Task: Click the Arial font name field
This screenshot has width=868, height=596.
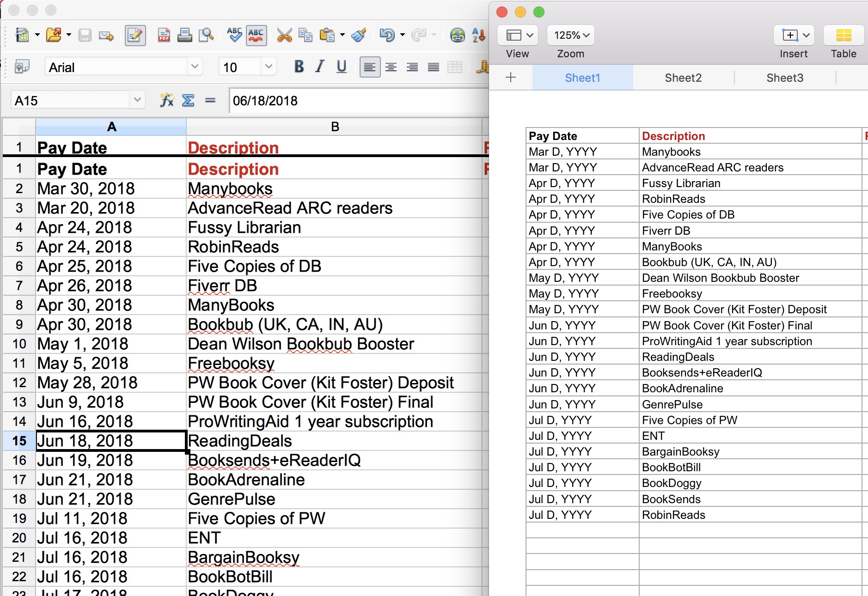Action: point(117,67)
